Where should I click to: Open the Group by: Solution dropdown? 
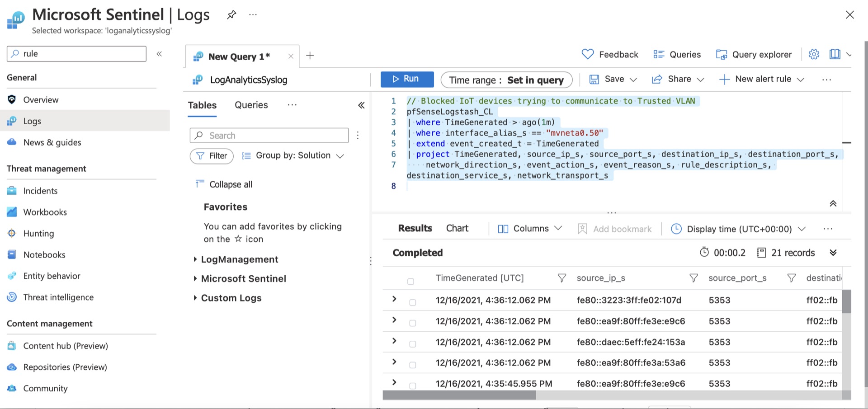[x=294, y=156]
